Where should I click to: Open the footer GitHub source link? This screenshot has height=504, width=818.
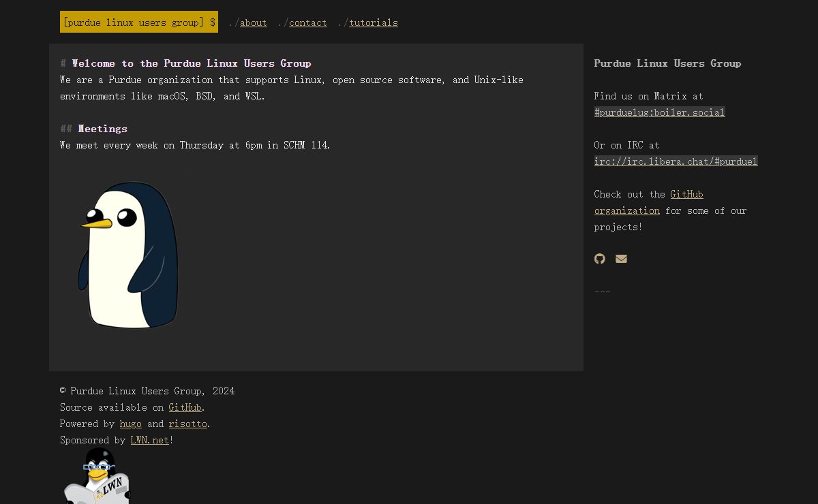185,407
